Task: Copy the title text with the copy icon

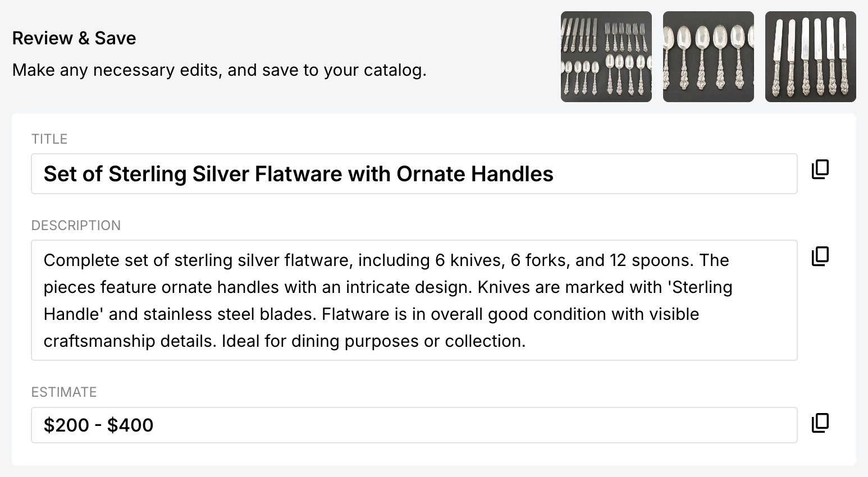Action: click(x=820, y=169)
